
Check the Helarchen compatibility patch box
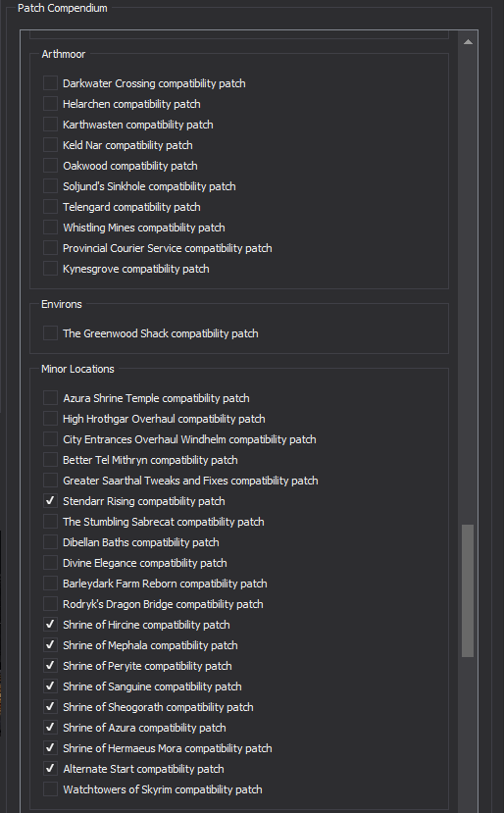click(x=50, y=104)
